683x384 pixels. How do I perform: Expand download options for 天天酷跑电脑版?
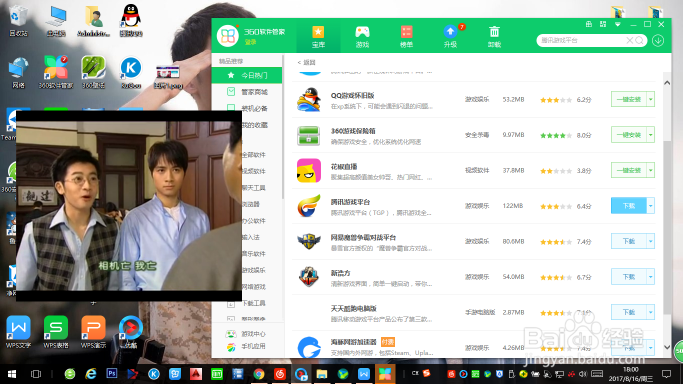coord(651,312)
